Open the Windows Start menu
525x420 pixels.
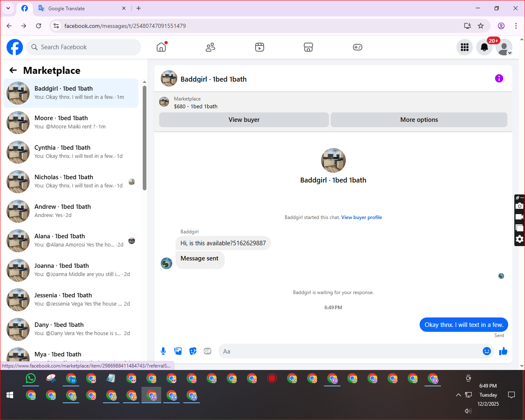10,395
